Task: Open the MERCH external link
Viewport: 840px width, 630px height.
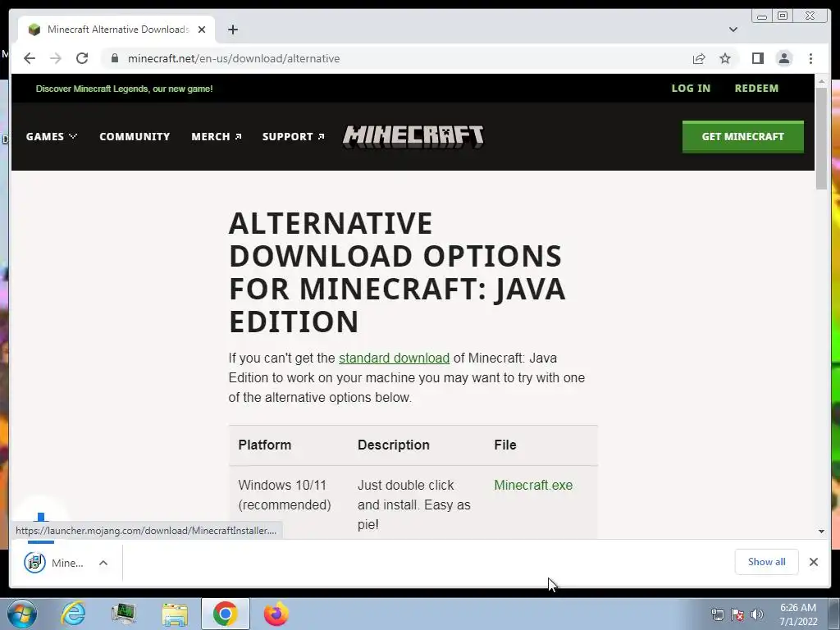Action: 217,137
